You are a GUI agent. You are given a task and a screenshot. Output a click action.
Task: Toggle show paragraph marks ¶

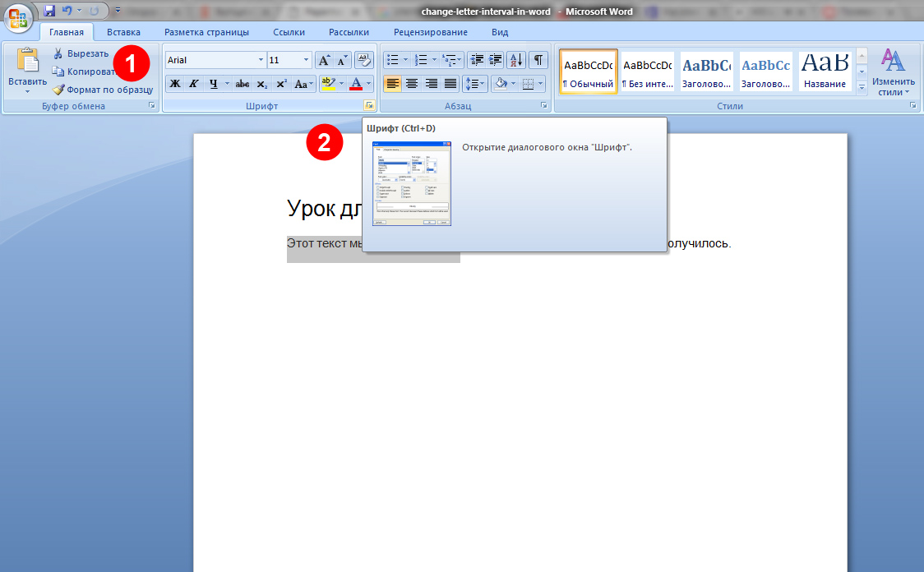(x=538, y=60)
